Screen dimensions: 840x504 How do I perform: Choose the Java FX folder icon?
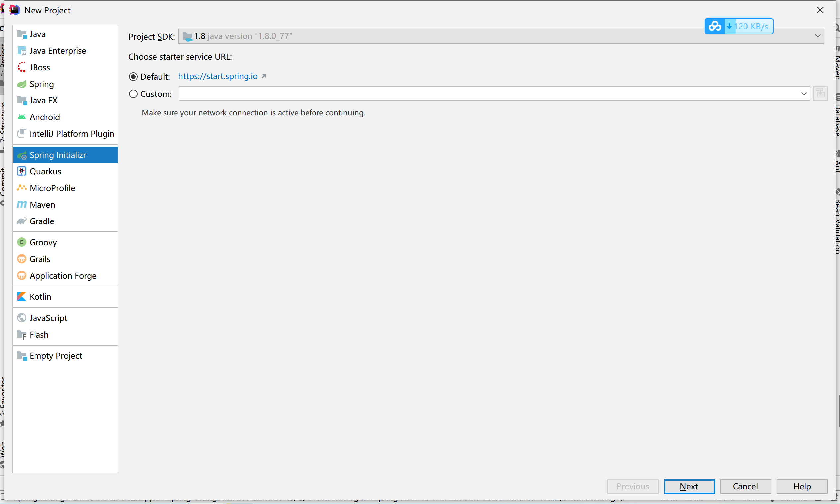[x=22, y=100]
